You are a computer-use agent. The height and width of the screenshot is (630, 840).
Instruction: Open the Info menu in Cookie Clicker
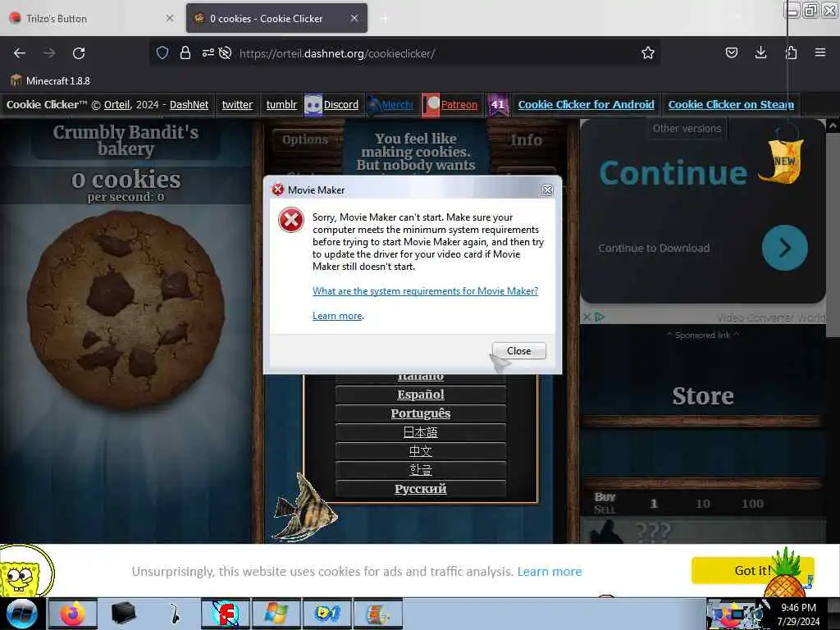[x=526, y=139]
